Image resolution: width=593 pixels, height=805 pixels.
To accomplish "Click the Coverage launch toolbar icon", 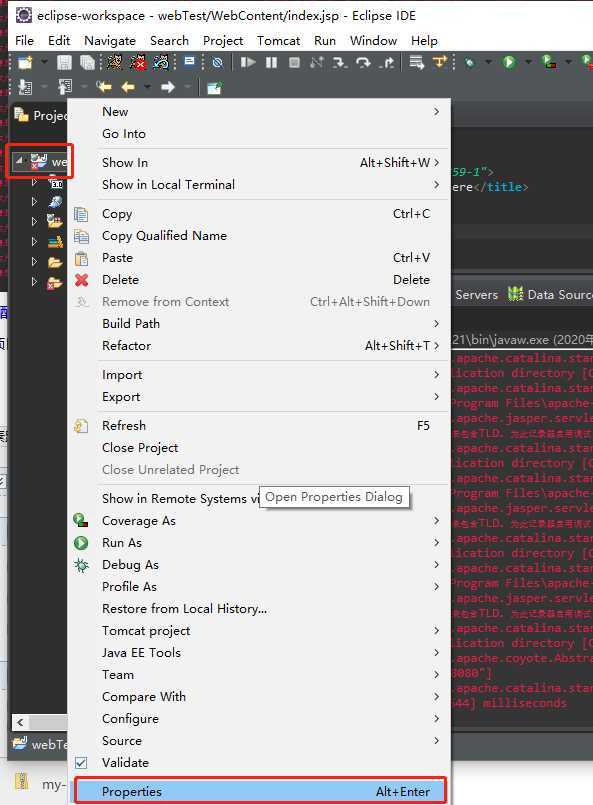I will point(549,63).
